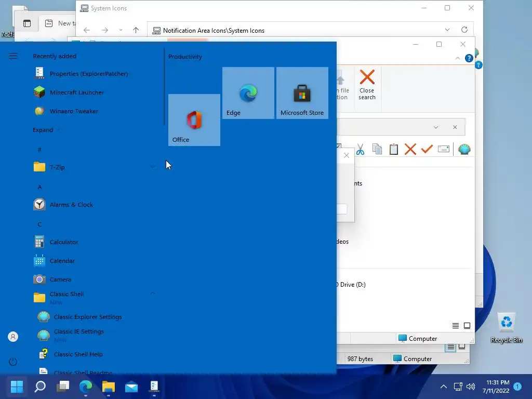Image resolution: width=532 pixels, height=399 pixels.
Task: Click the System Icons address path field
Action: (x=295, y=30)
